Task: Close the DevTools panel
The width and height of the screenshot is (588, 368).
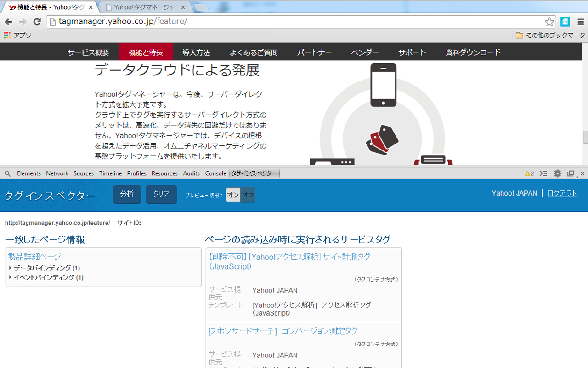Action: click(582, 173)
